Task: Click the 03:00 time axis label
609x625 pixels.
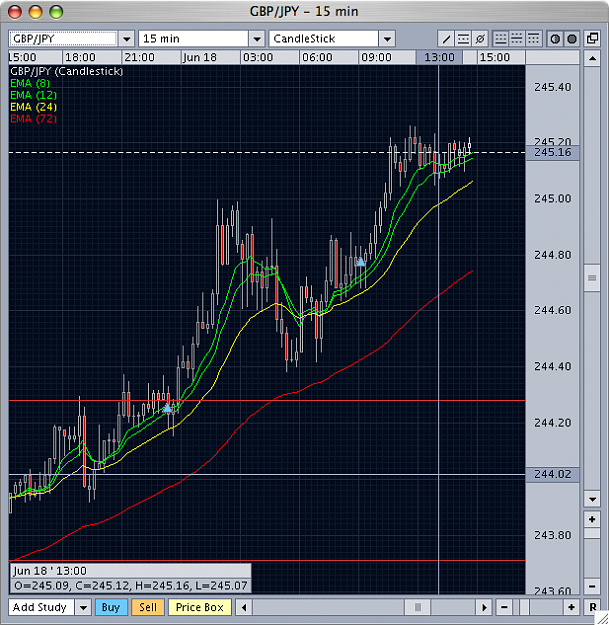Action: pyautogui.click(x=258, y=57)
